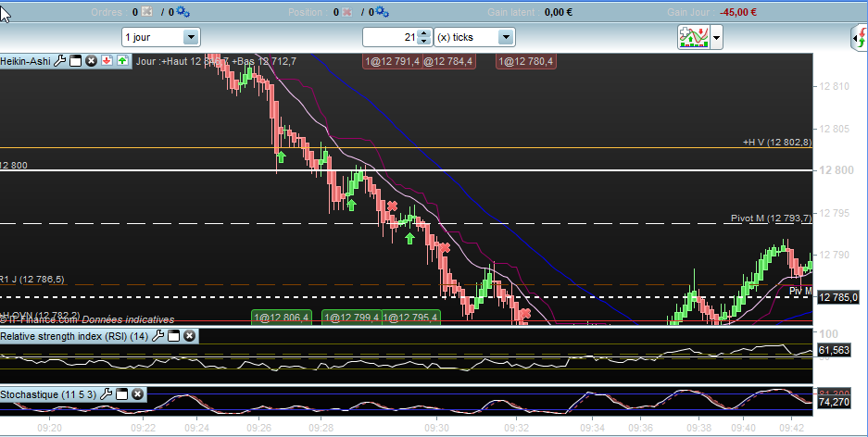
Task: Click Stochastique value tag 74,270
Action: point(834,402)
